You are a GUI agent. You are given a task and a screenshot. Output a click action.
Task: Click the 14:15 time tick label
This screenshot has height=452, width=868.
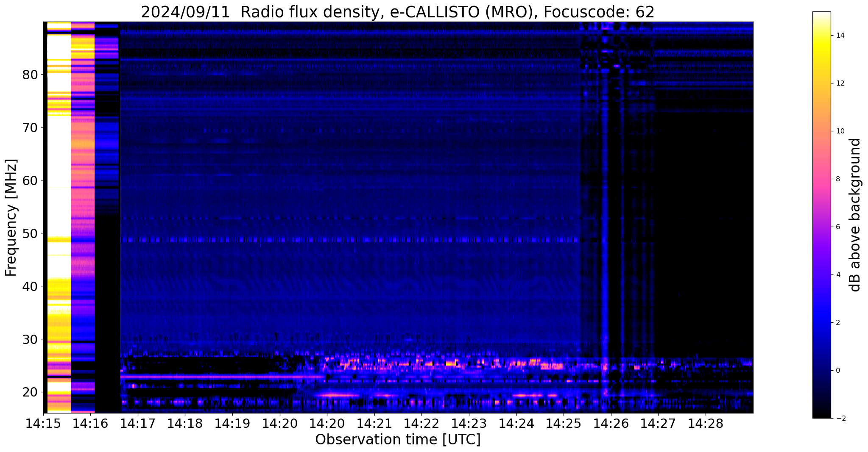point(43,423)
